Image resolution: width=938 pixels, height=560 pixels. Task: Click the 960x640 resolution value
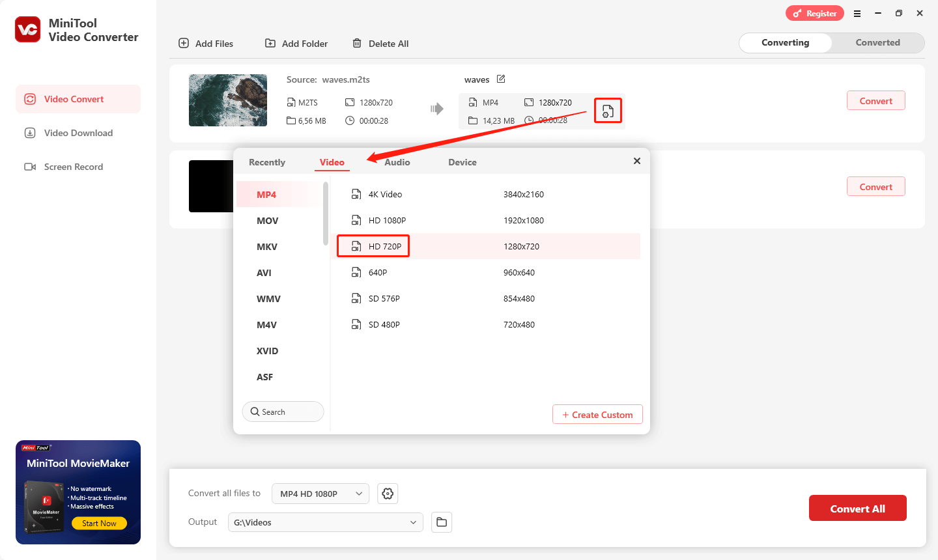click(x=519, y=272)
